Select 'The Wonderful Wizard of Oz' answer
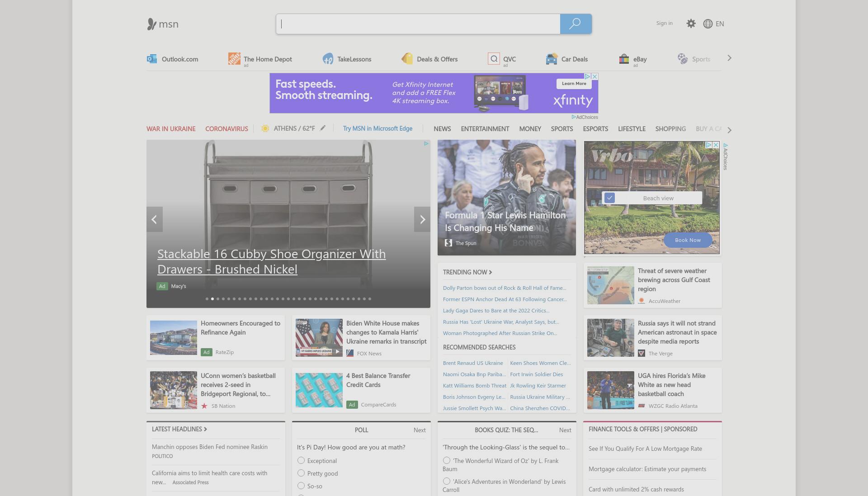 447,460
